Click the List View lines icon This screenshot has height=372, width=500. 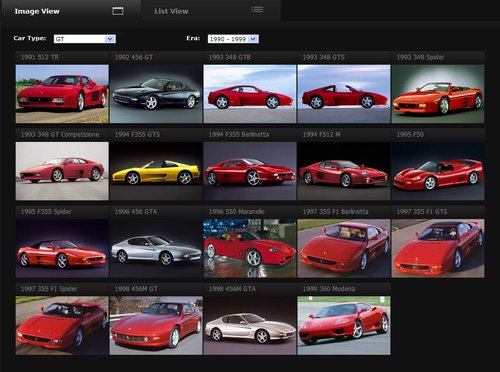tap(257, 10)
